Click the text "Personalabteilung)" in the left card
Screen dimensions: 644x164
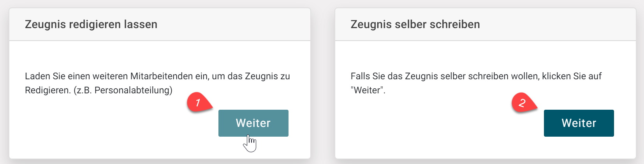[134, 90]
